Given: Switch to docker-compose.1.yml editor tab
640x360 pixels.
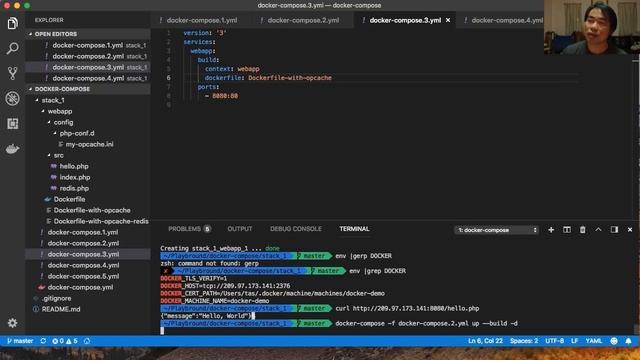Looking at the screenshot, I should [x=201, y=20].
